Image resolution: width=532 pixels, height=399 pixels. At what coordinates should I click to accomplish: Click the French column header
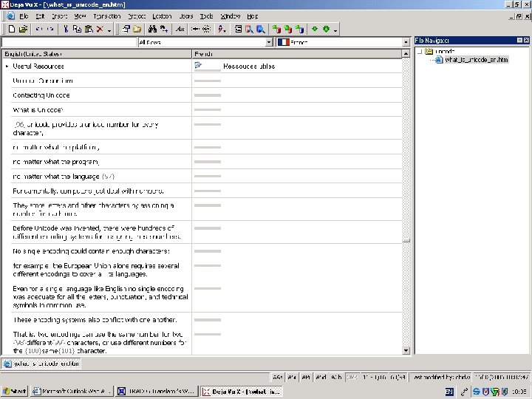tap(297, 54)
